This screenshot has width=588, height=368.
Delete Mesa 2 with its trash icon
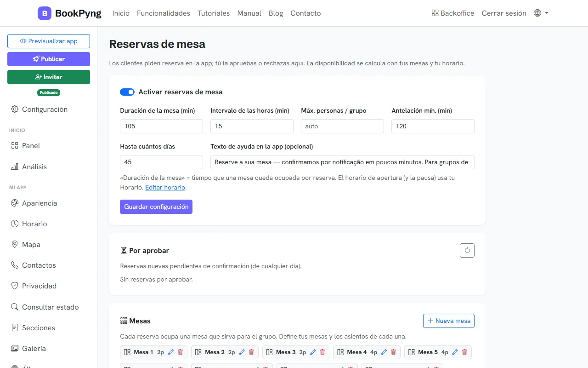coord(251,352)
